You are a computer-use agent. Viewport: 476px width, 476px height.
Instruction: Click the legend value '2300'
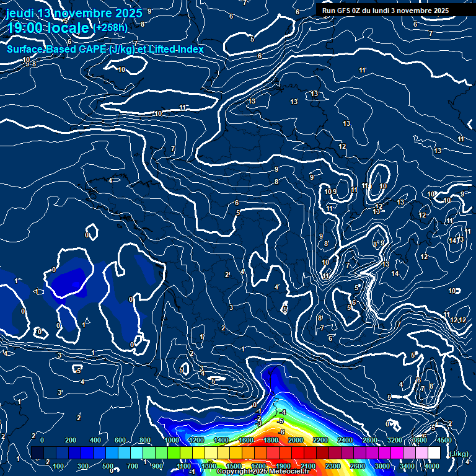pyautogui.click(x=333, y=466)
